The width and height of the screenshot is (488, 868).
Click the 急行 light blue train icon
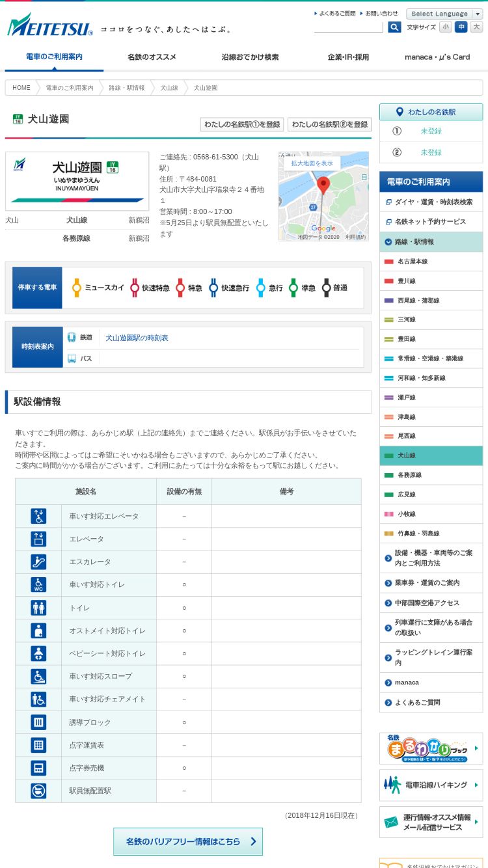(x=261, y=288)
